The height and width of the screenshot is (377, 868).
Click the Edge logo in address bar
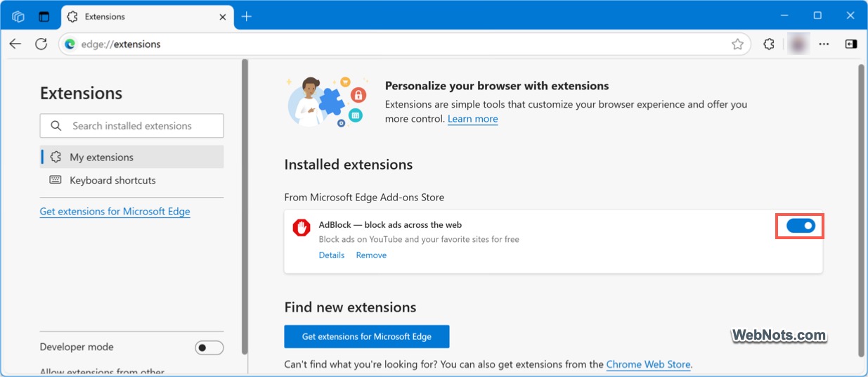pos(70,44)
